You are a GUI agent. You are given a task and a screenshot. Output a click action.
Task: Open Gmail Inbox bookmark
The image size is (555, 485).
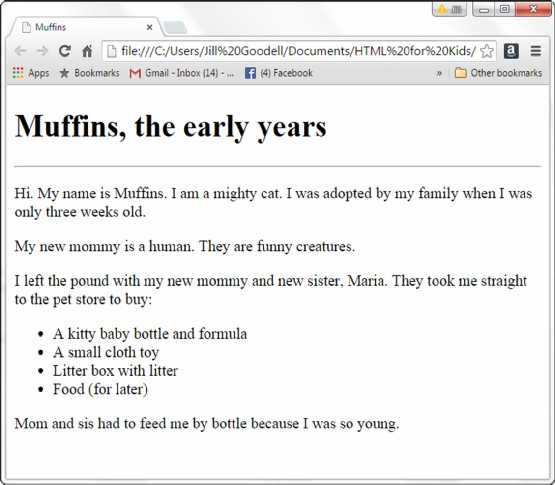[x=182, y=73]
